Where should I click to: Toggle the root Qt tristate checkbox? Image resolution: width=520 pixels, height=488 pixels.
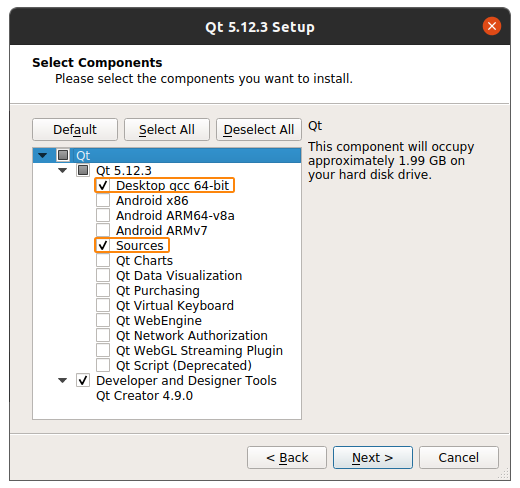tap(63, 155)
